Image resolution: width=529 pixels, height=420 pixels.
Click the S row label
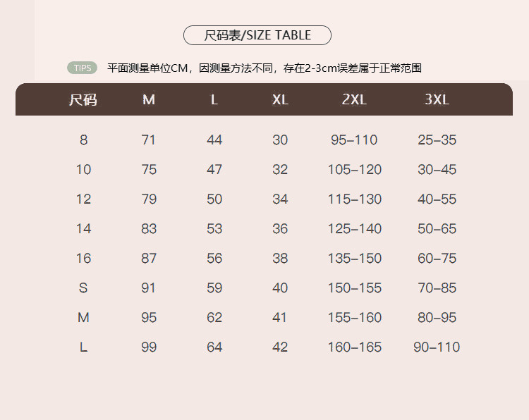pyautogui.click(x=83, y=288)
